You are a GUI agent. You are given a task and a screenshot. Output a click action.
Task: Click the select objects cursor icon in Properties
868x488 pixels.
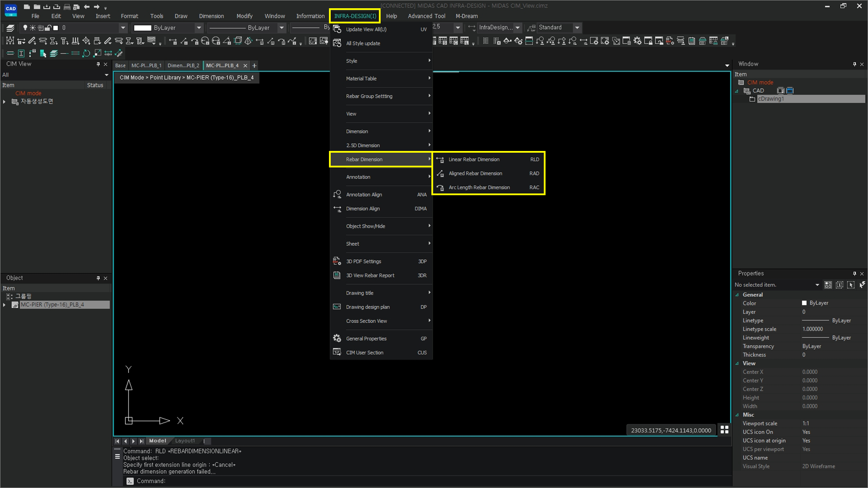[x=851, y=285]
